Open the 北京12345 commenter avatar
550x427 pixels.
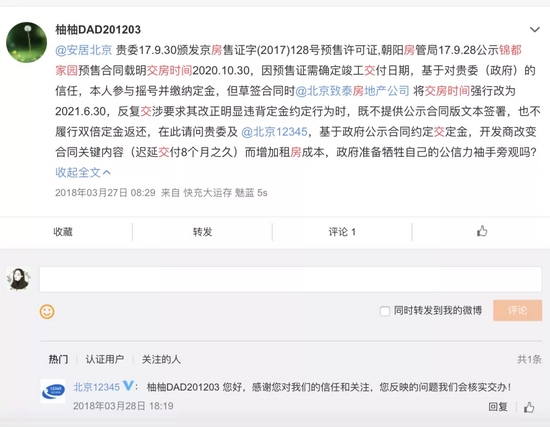tap(53, 391)
